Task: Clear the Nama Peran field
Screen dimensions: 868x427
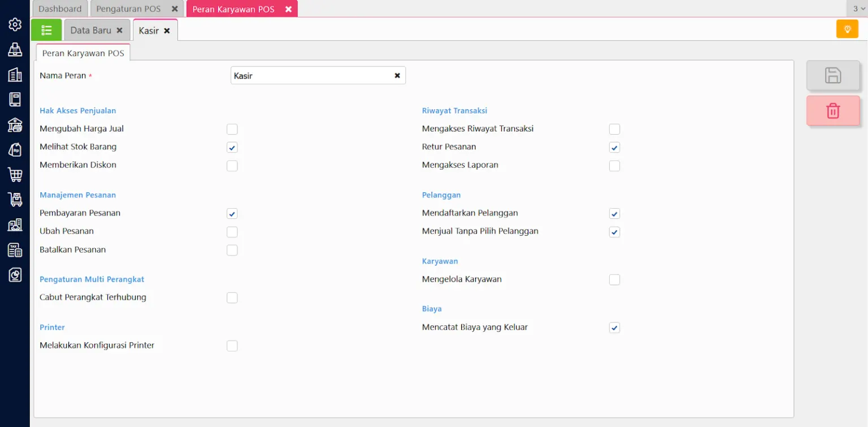Action: point(397,76)
